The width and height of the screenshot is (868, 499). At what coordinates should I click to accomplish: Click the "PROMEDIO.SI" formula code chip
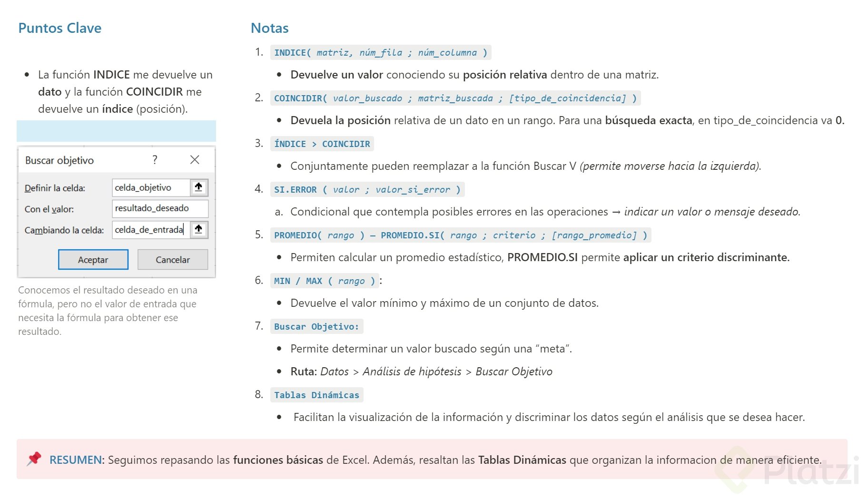(x=411, y=235)
